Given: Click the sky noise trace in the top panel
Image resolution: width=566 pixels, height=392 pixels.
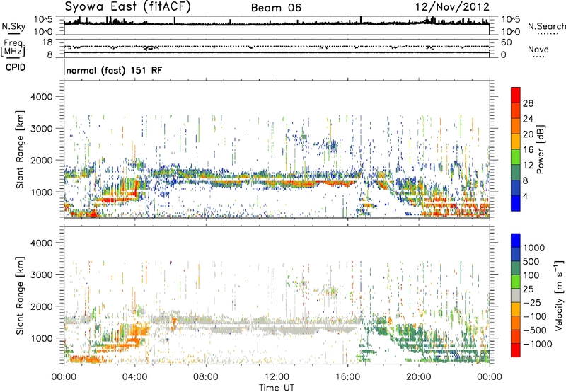Looking at the screenshot, I should (x=277, y=23).
